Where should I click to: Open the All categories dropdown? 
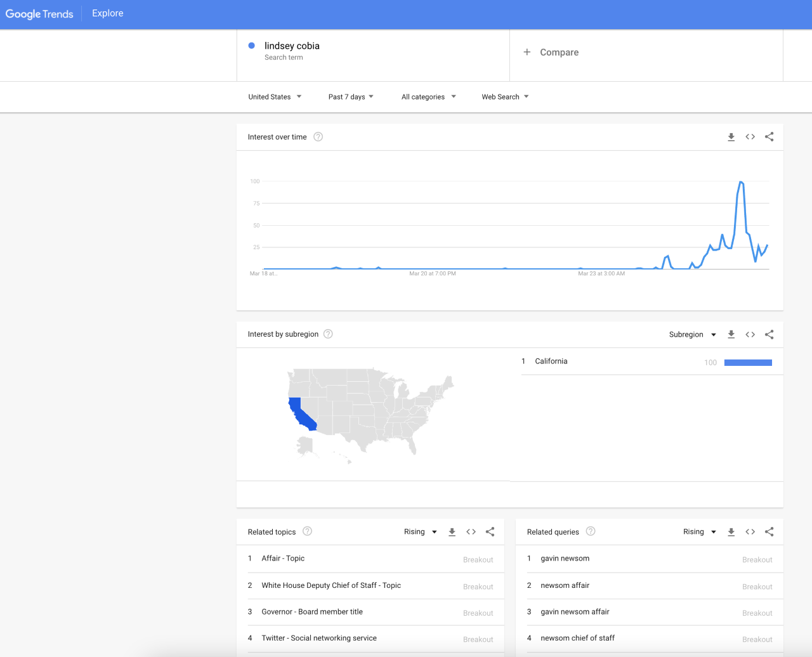coord(428,97)
